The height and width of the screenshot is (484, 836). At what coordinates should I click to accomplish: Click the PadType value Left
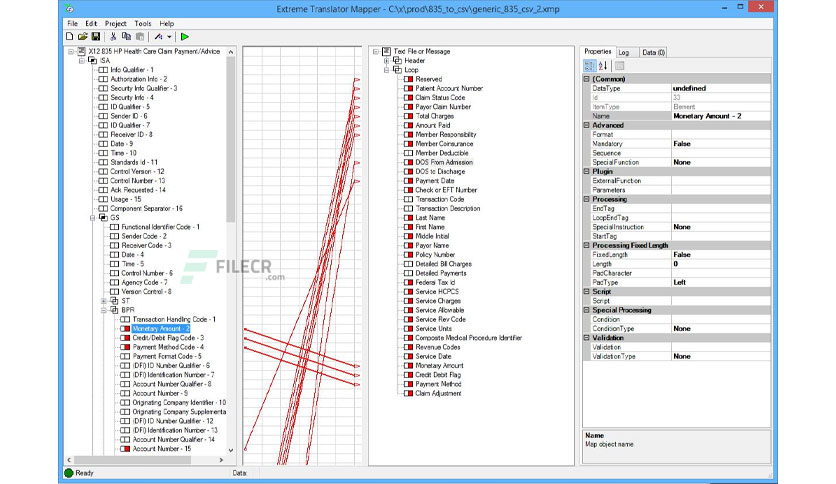tap(721, 282)
